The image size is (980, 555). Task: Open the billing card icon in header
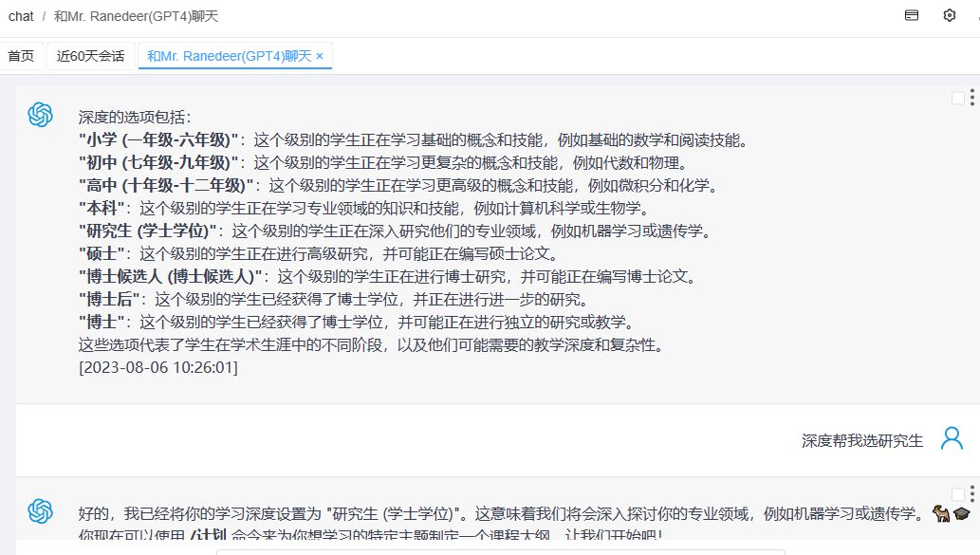912,15
